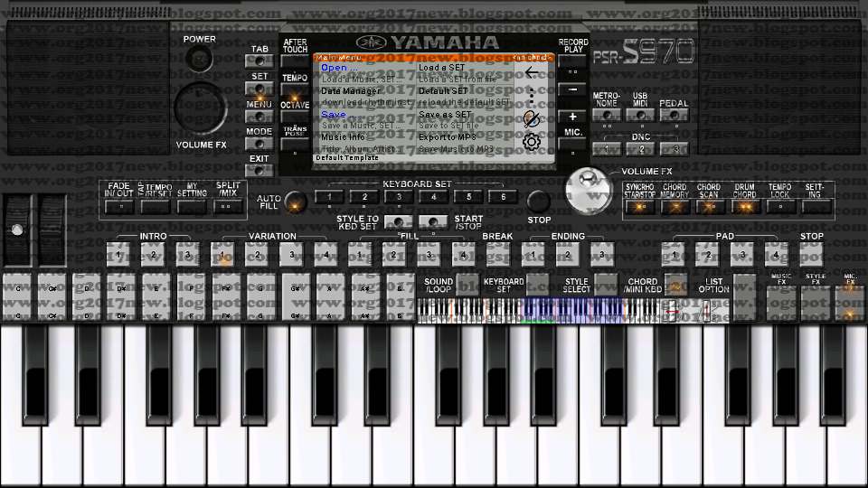
Task: Tap the A chord pad
Action: (331, 297)
